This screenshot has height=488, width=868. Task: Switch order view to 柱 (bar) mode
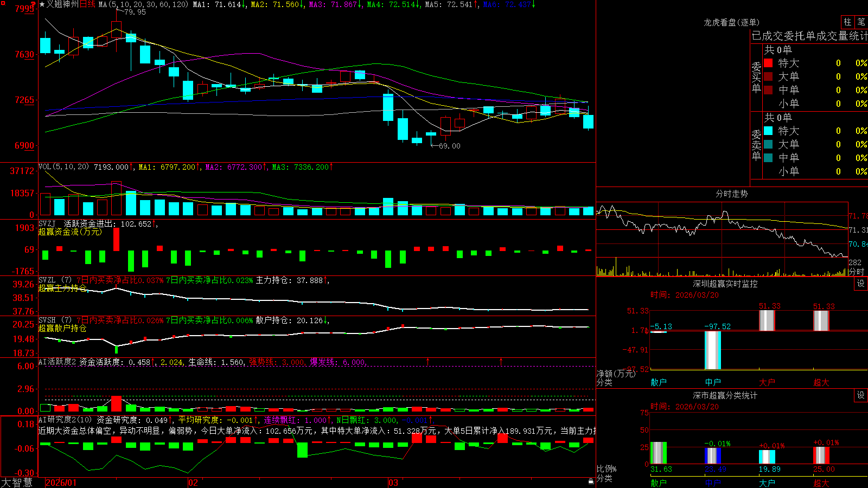[847, 22]
